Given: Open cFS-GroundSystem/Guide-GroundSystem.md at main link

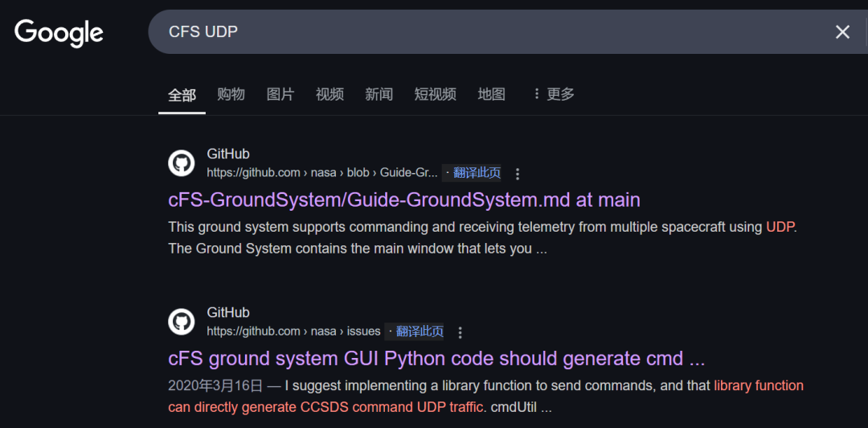Looking at the screenshot, I should coord(404,200).
